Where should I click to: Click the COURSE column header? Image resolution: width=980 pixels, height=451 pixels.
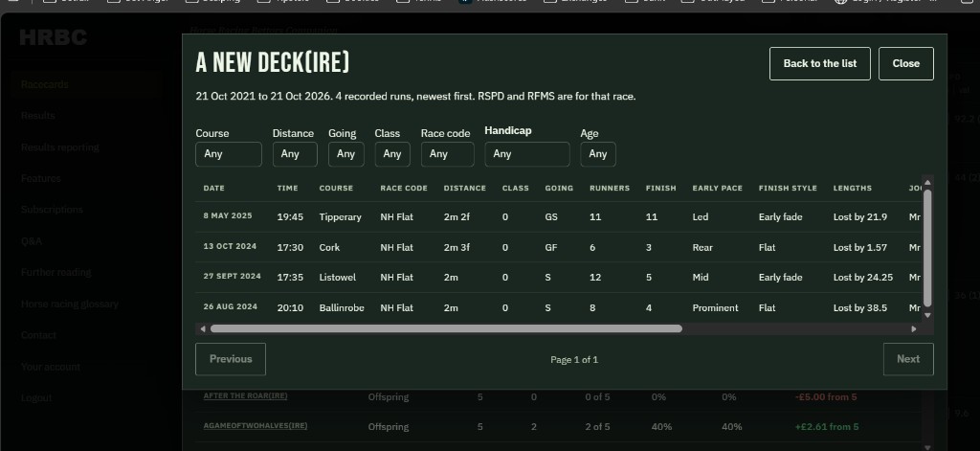[x=336, y=188]
